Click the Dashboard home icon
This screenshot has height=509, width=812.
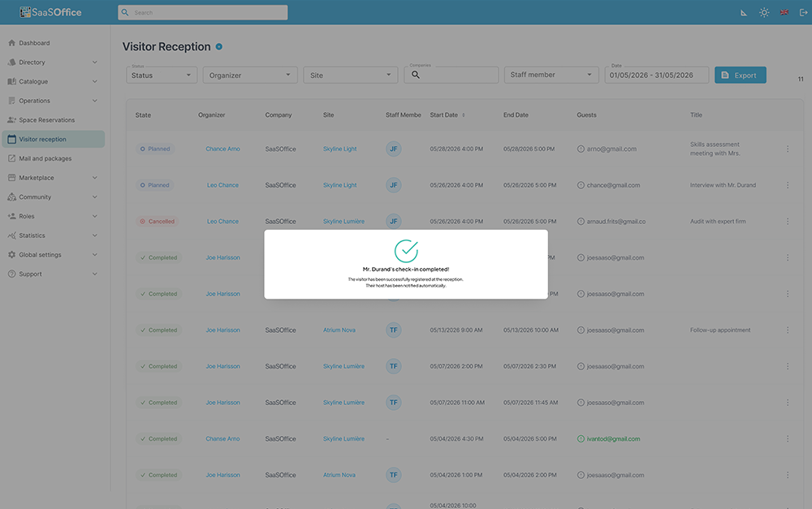point(11,43)
